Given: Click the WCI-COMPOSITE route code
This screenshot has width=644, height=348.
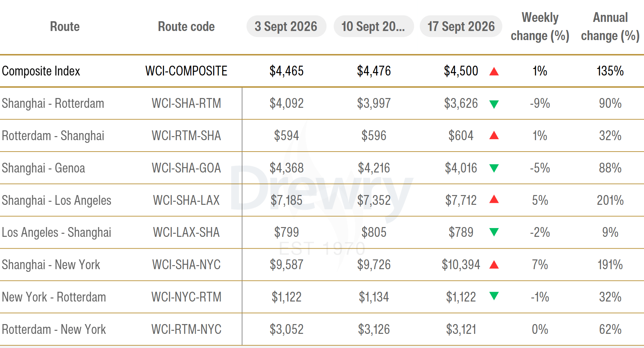Looking at the screenshot, I should (186, 71).
